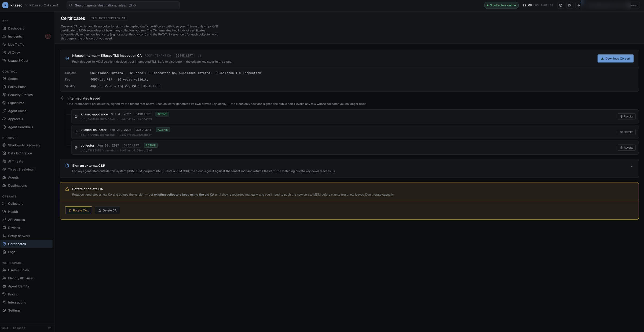Click the Threat Breakdown eye icon
Viewport: 644px width, 332px height.
click(4, 169)
